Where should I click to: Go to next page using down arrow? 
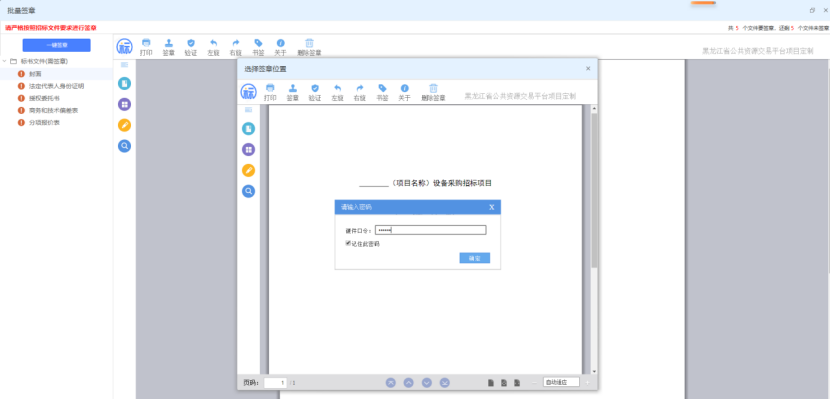427,382
